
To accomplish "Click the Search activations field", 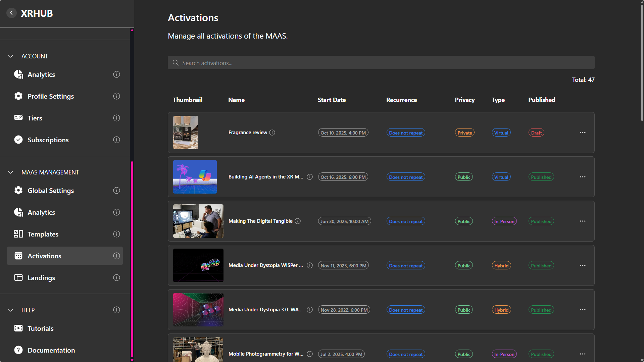I will click(381, 63).
